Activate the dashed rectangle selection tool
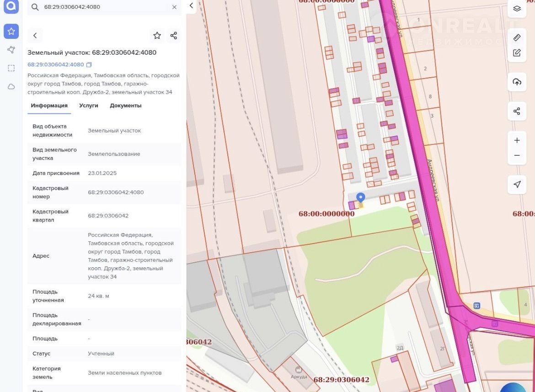 click(x=11, y=68)
